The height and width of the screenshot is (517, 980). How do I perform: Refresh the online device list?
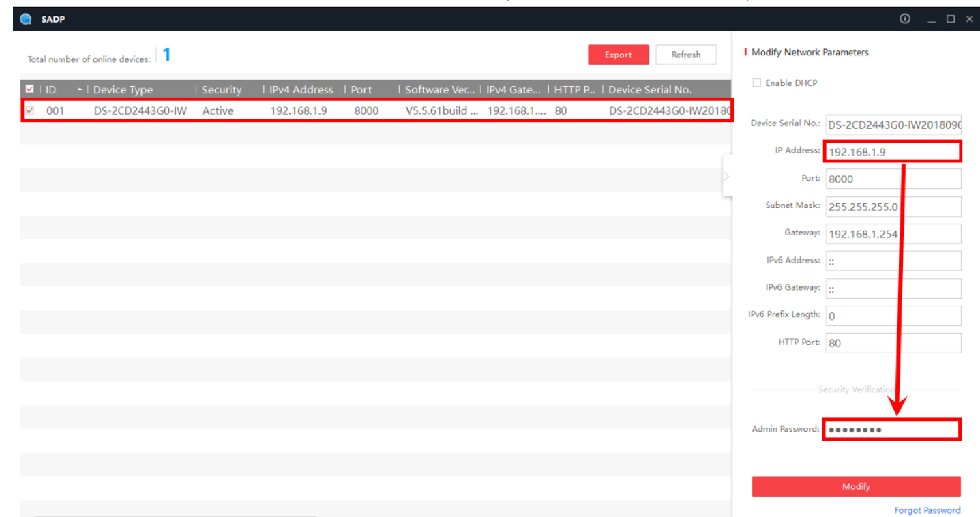coord(686,55)
